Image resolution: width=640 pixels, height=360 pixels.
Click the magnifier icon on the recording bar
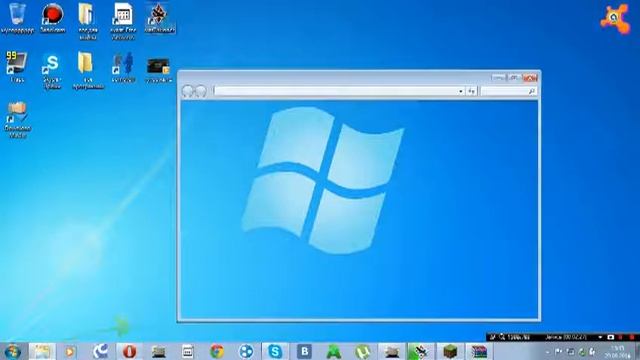[x=502, y=337]
